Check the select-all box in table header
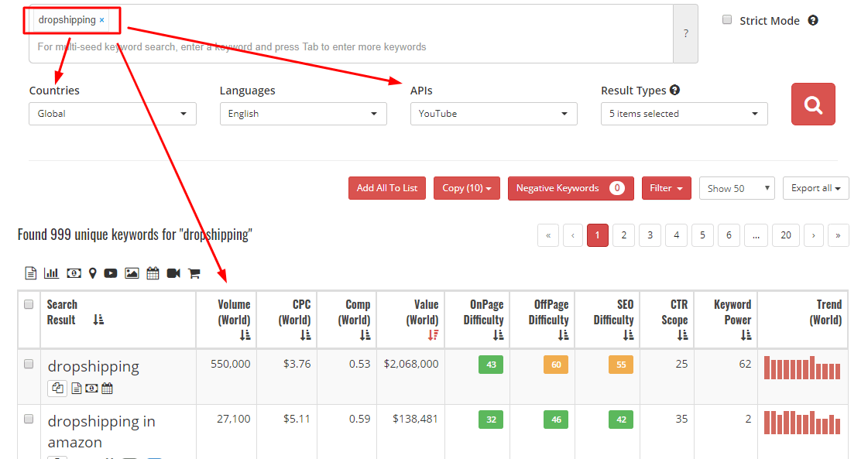 click(x=29, y=305)
